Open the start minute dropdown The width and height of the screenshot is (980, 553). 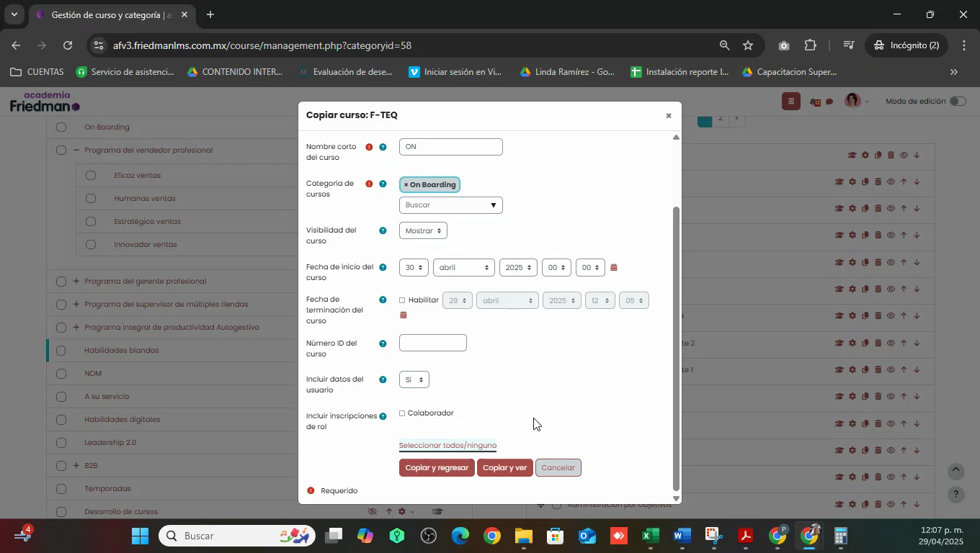[590, 267]
